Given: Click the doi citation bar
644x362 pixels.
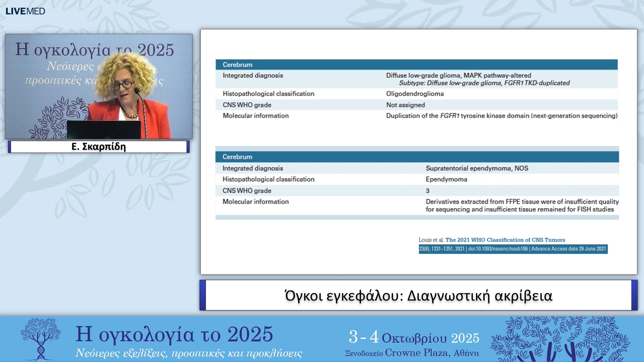Looking at the screenshot, I should [513, 249].
